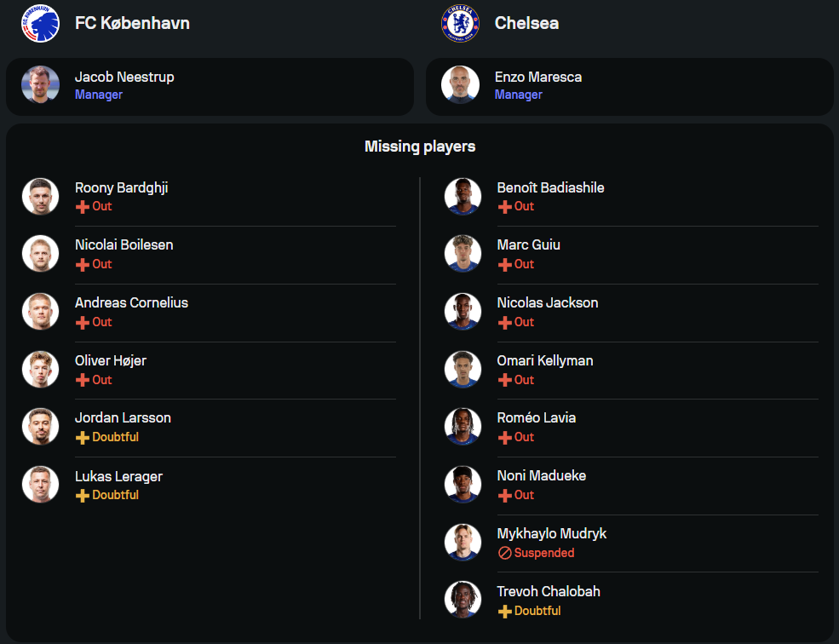This screenshot has height=644, width=839.
Task: Click the FC København club crest
Action: point(40,23)
